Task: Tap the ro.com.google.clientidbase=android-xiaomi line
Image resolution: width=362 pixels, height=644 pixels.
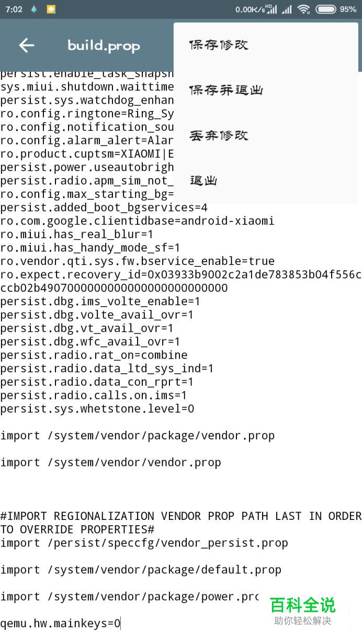Action: pyautogui.click(x=137, y=221)
